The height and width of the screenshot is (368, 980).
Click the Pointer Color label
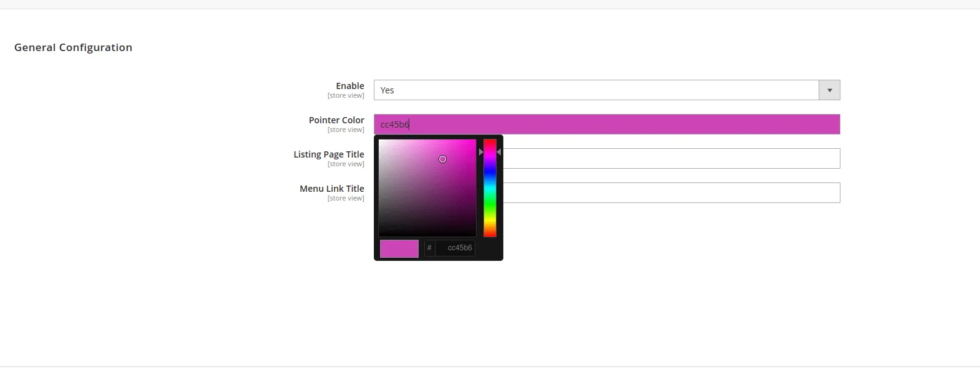pyautogui.click(x=336, y=120)
